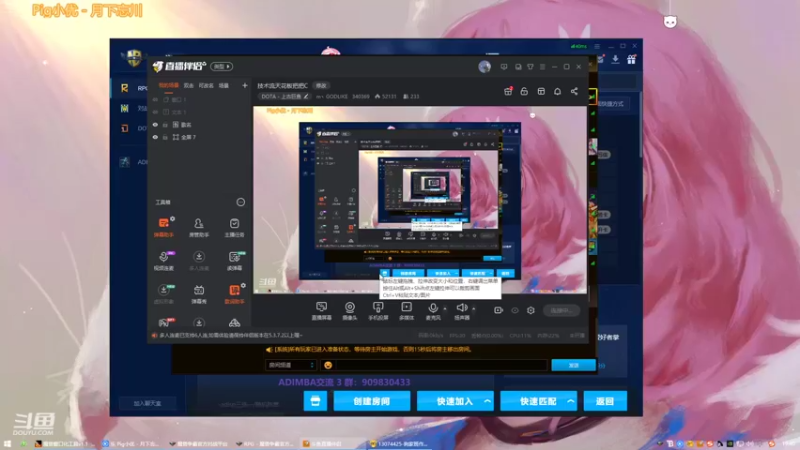
Task: Expand the microphone options arrow
Action: [x=445, y=308]
